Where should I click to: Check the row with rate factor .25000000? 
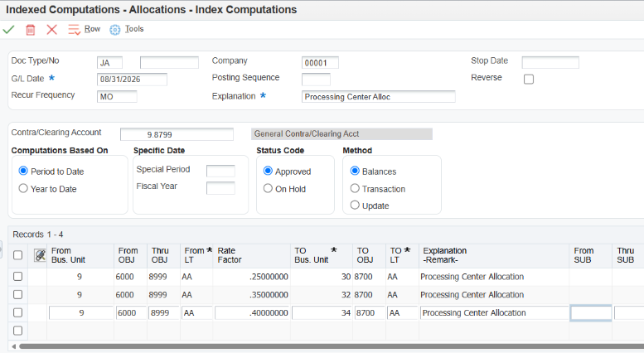pyautogui.click(x=17, y=277)
